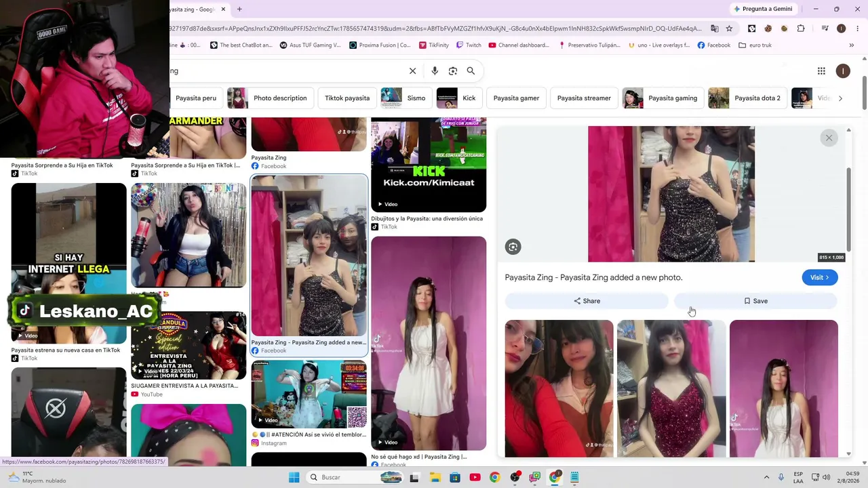
Task: Select the Payasita peru filter chip
Action: pyautogui.click(x=195, y=98)
